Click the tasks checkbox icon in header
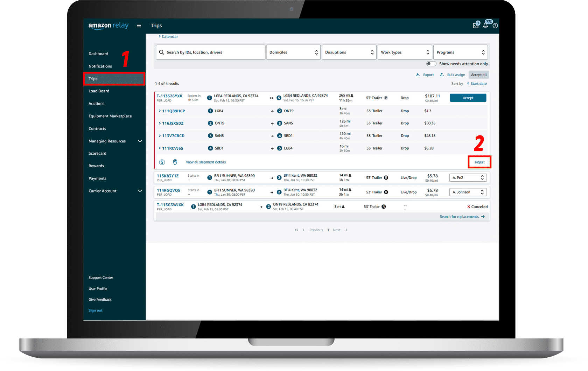The image size is (588, 371). [476, 26]
